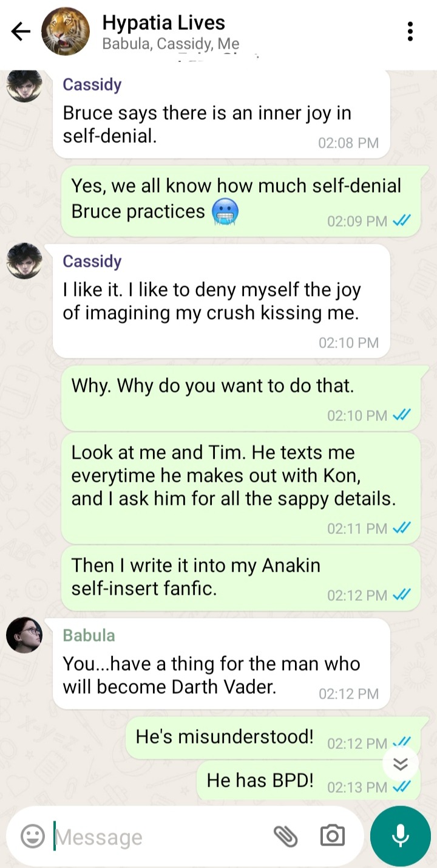Tap participants subtitle "Babula, Cassidy, Me"
Image resolution: width=437 pixels, height=868 pixels.
pos(171,44)
